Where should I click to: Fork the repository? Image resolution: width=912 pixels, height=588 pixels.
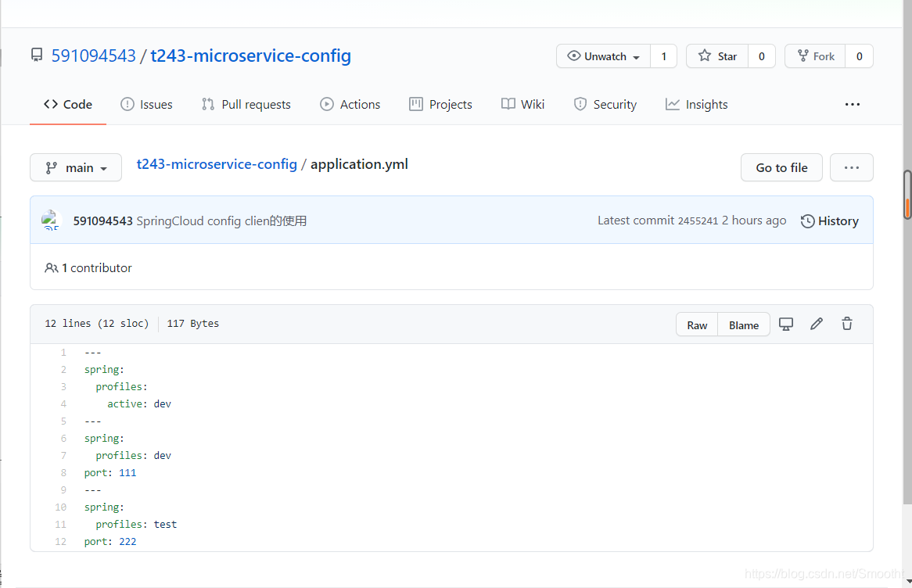tap(815, 56)
